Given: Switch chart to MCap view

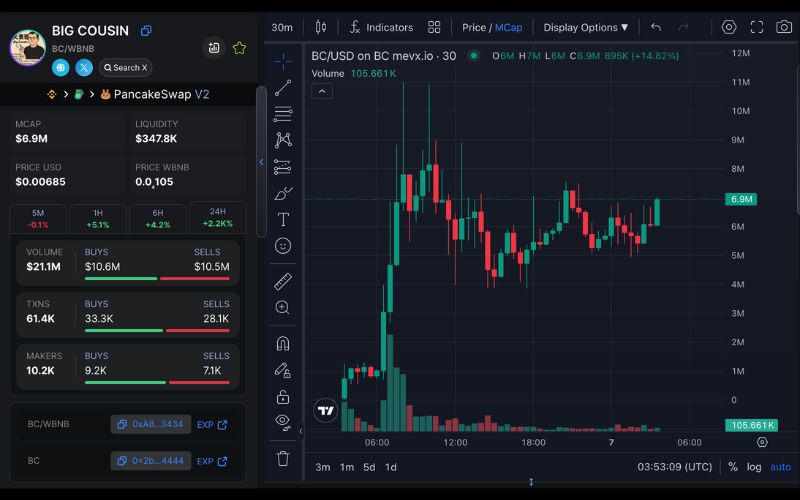Looking at the screenshot, I should 509,28.
